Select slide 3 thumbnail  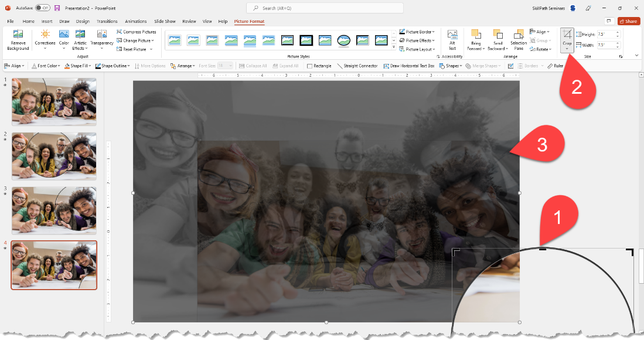tap(54, 210)
